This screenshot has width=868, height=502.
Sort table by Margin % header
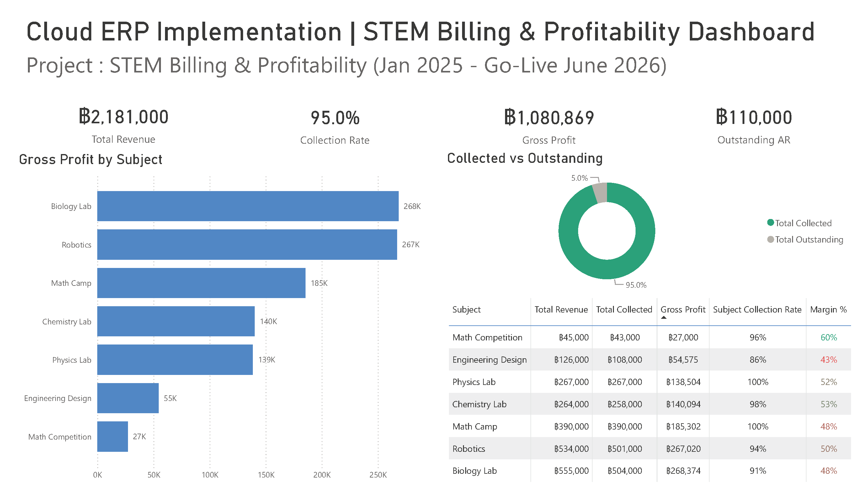(x=828, y=309)
